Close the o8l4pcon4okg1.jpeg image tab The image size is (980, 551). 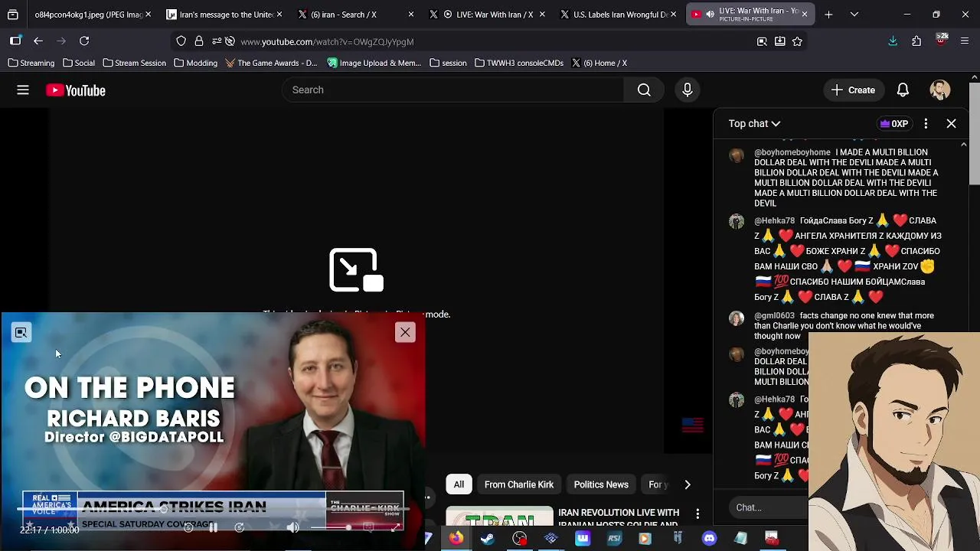coord(148,15)
